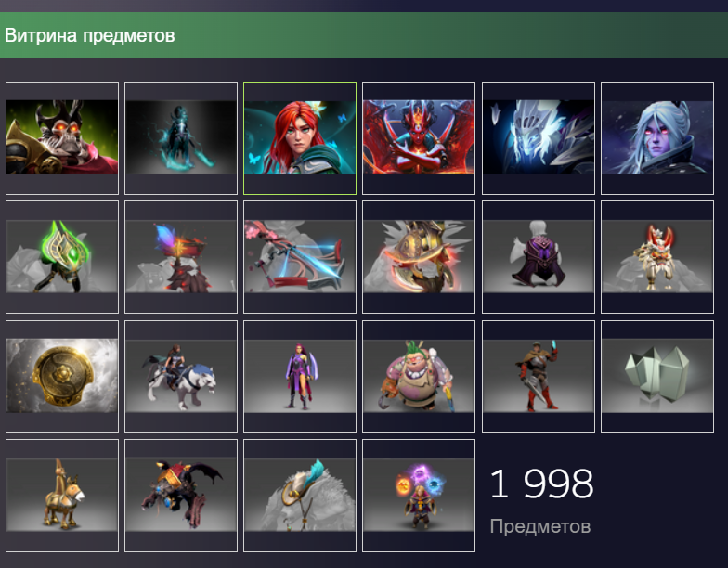Open the feathered hat item
Viewport: 728px width, 568px height.
point(300,496)
